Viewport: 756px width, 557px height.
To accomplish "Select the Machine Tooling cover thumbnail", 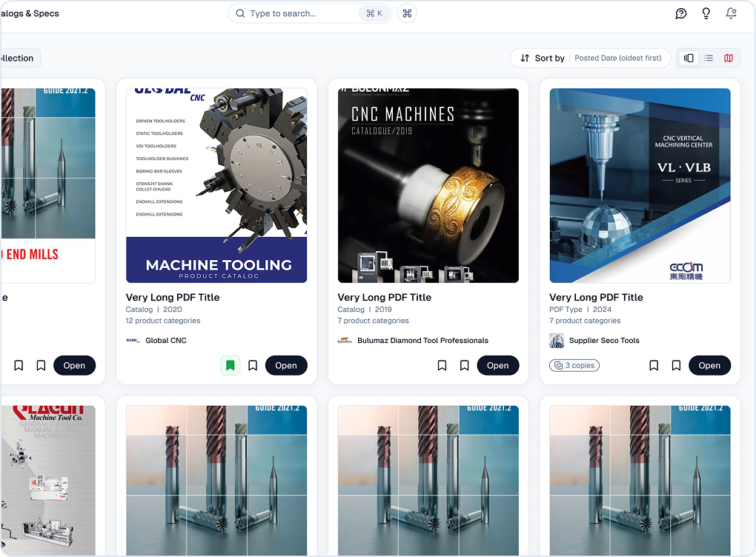I will click(x=216, y=185).
